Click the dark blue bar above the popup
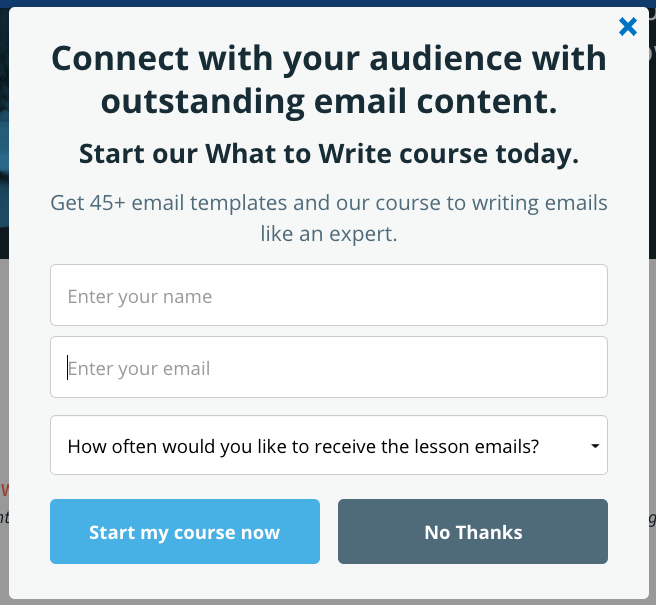The image size is (656, 605). tap(328, 3)
